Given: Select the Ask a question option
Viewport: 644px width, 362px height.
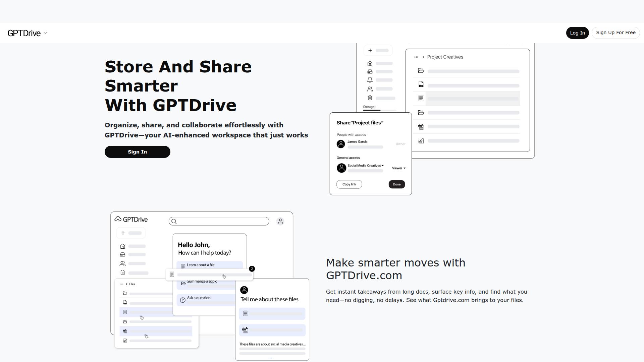Looking at the screenshot, I should pyautogui.click(x=206, y=300).
